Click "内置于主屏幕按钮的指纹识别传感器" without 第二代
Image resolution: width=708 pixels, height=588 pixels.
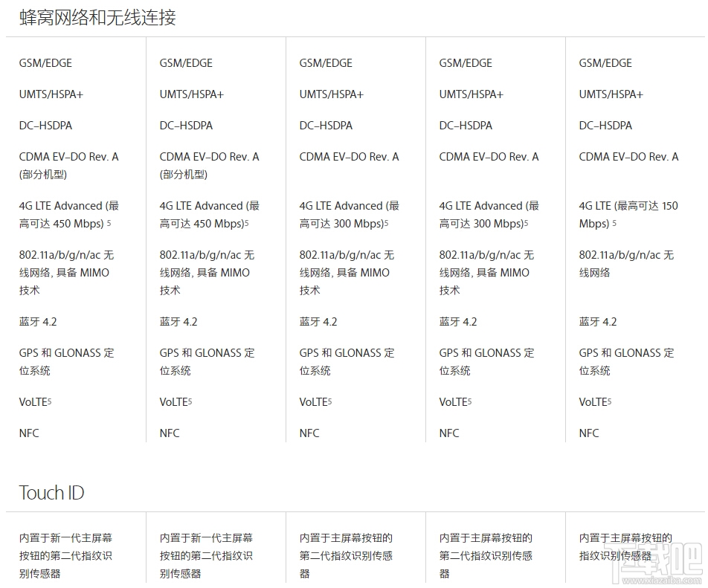coord(626,547)
